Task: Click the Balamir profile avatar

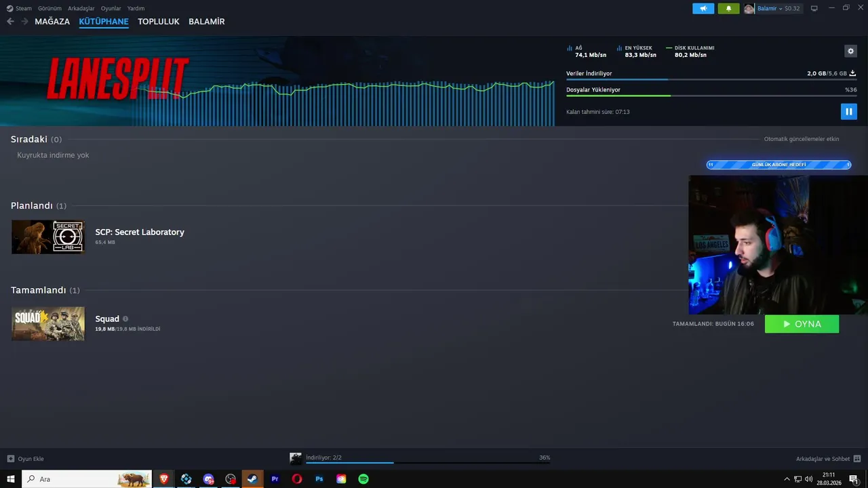Action: (x=749, y=8)
